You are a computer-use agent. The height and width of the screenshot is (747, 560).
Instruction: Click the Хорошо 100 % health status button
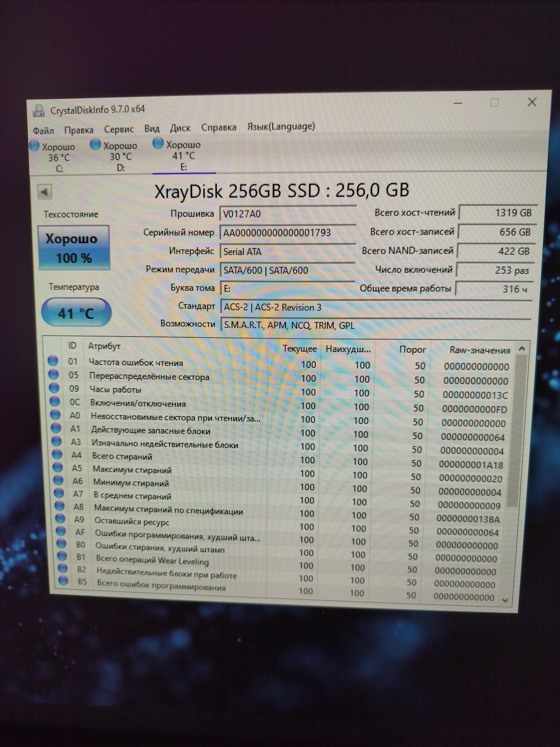74,248
